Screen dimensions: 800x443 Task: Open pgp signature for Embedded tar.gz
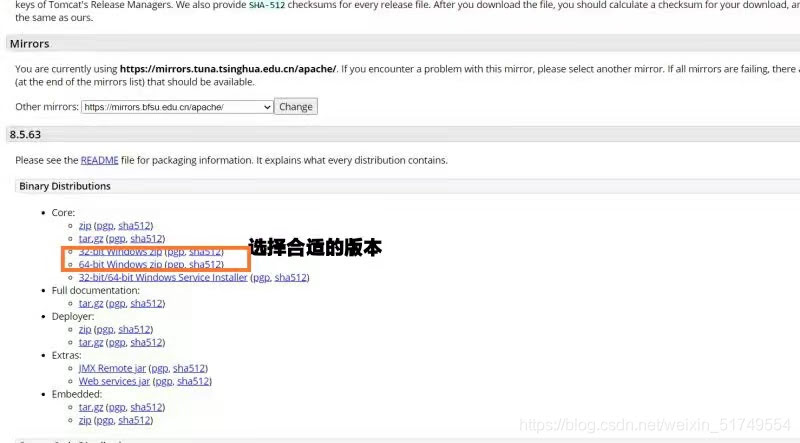(117, 407)
